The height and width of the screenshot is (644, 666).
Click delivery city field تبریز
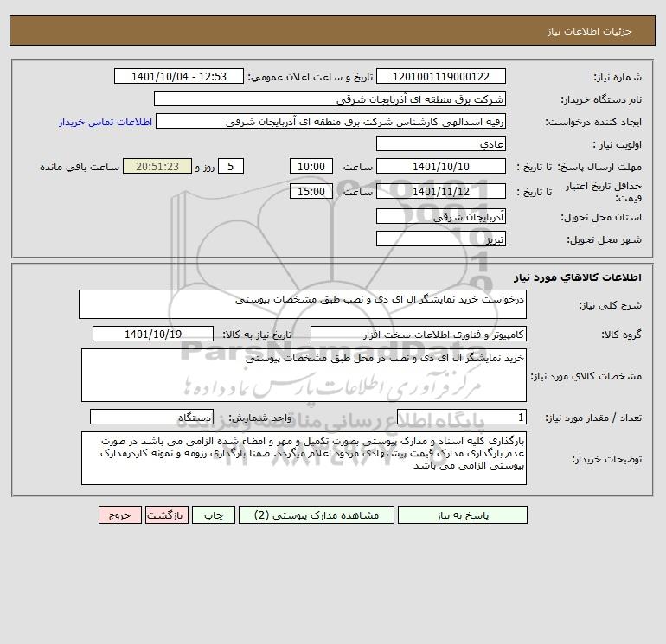click(441, 239)
